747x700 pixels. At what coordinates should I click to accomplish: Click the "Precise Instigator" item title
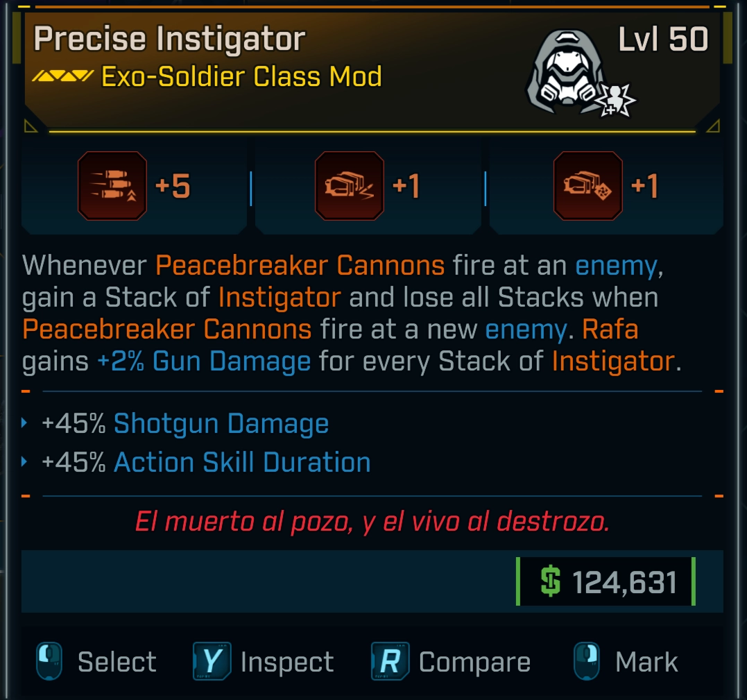click(x=169, y=39)
